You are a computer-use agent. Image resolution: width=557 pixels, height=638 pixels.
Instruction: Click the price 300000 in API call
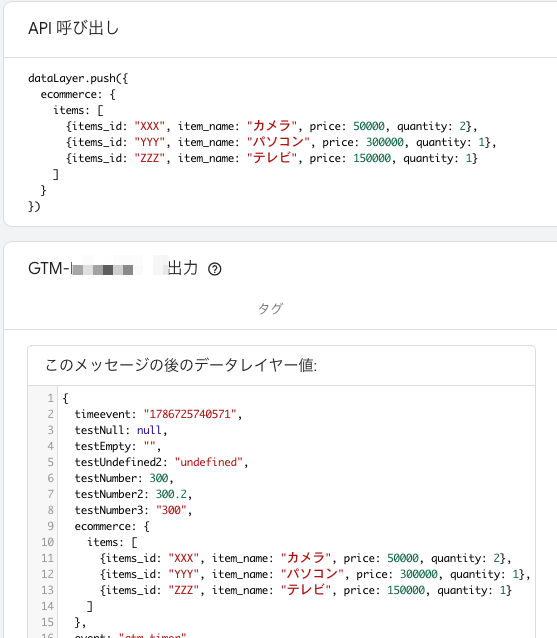click(x=384, y=142)
